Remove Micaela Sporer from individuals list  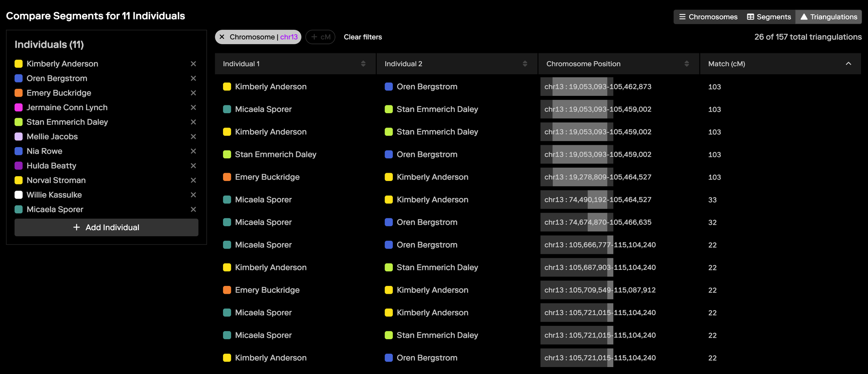click(193, 210)
